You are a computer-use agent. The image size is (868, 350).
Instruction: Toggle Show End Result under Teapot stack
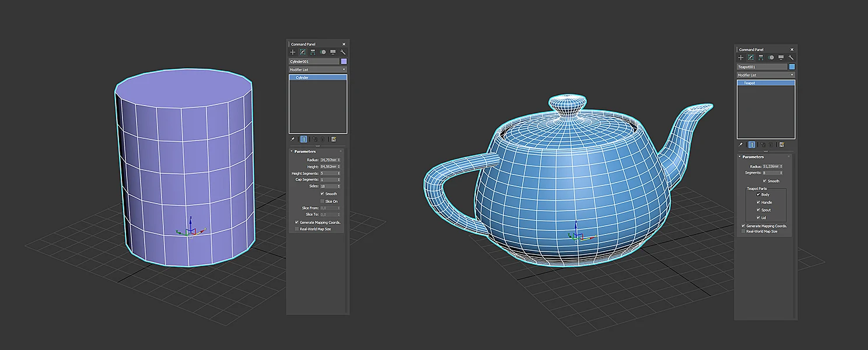coord(752,145)
